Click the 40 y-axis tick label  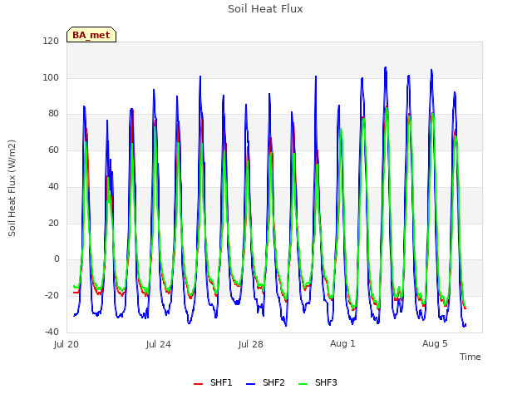pyautogui.click(x=53, y=186)
